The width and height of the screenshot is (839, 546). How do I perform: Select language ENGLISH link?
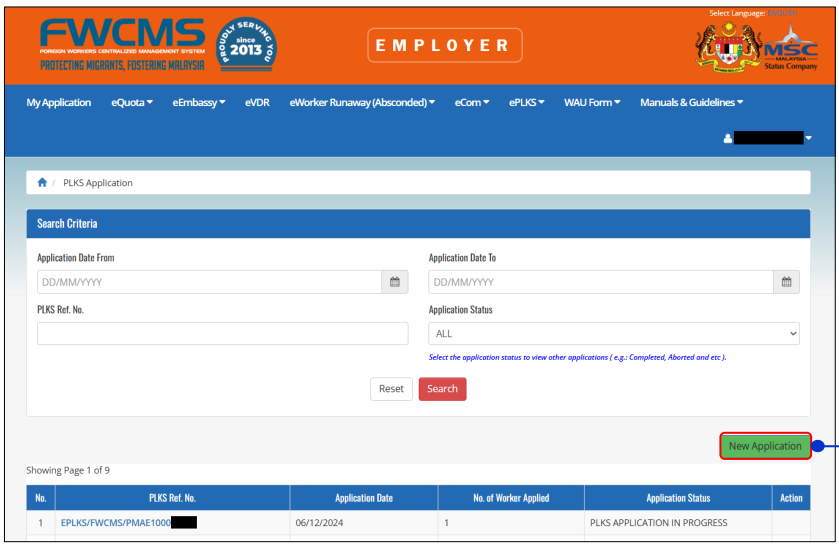782,13
